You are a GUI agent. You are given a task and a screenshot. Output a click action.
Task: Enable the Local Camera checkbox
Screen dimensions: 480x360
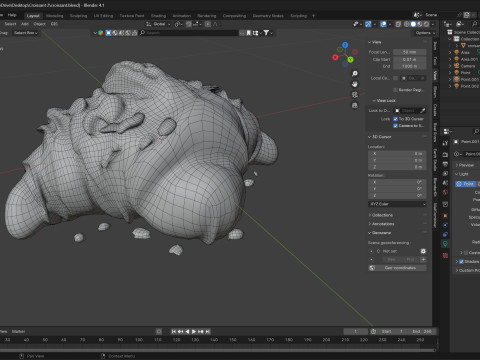(395, 78)
